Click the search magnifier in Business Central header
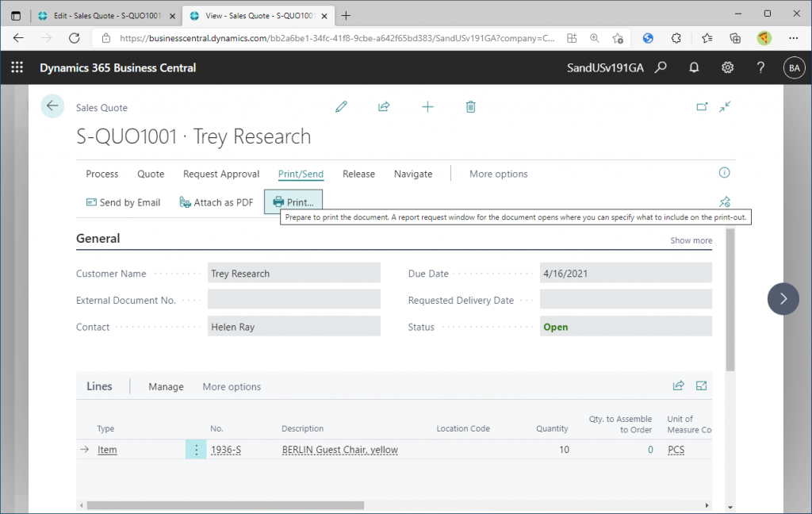This screenshot has width=812, height=514. (x=661, y=67)
